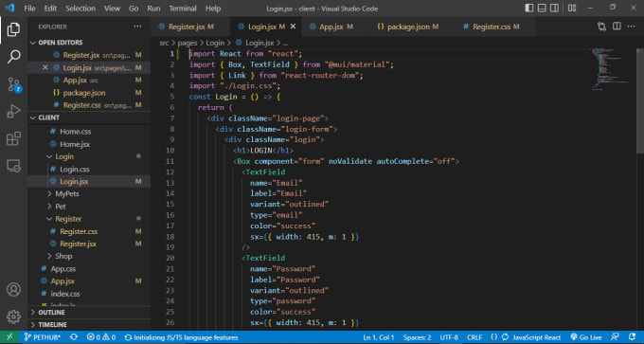
Task: Click the VS Code logo in title bar
Action: coord(9,8)
